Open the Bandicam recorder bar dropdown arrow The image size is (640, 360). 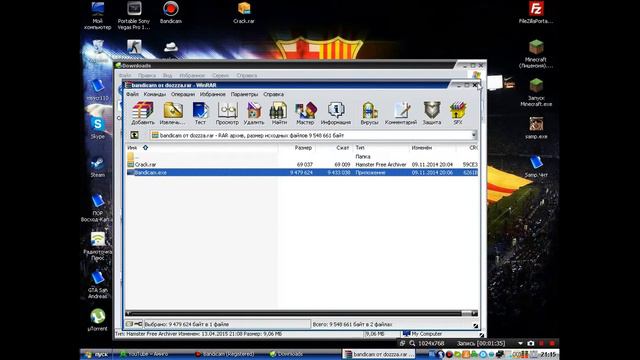(x=520, y=343)
